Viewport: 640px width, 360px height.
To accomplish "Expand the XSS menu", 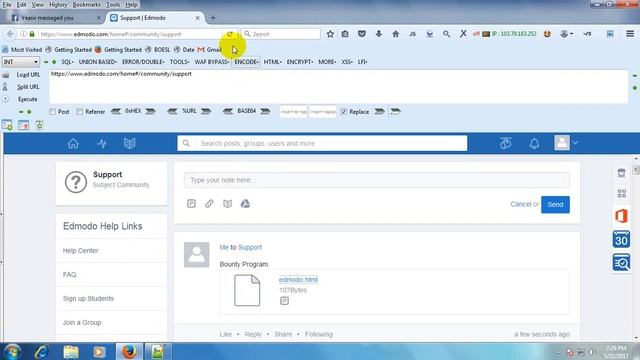I will tap(347, 62).
